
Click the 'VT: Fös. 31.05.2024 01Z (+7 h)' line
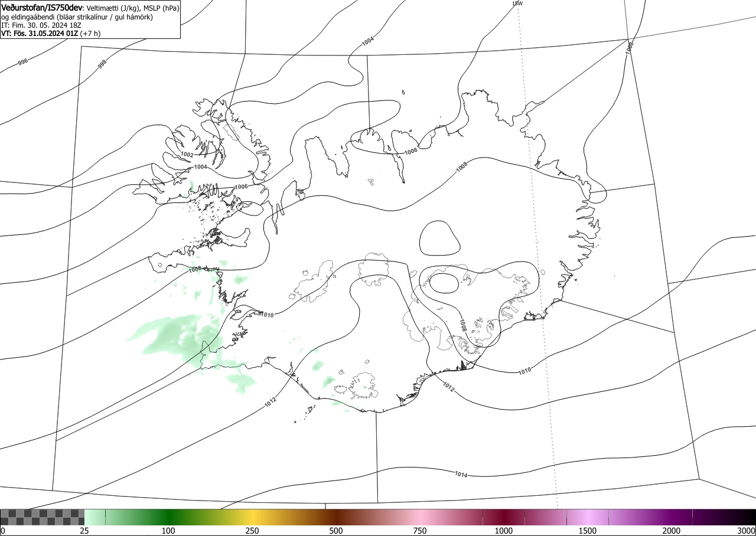[51, 34]
